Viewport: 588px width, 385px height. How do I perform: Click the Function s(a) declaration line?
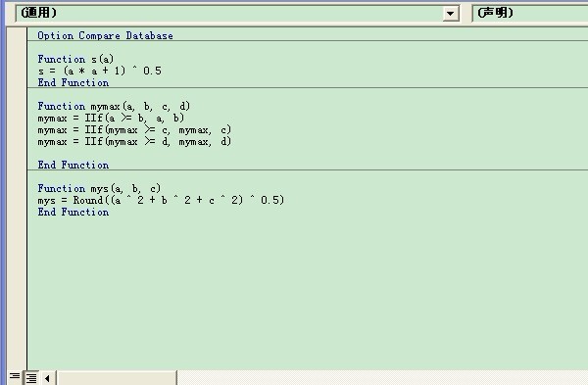(75, 59)
